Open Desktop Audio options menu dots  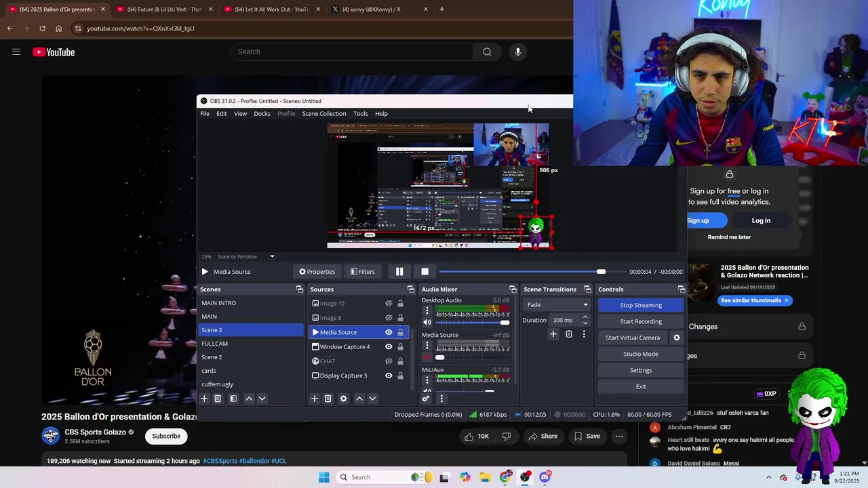pyautogui.click(x=427, y=311)
